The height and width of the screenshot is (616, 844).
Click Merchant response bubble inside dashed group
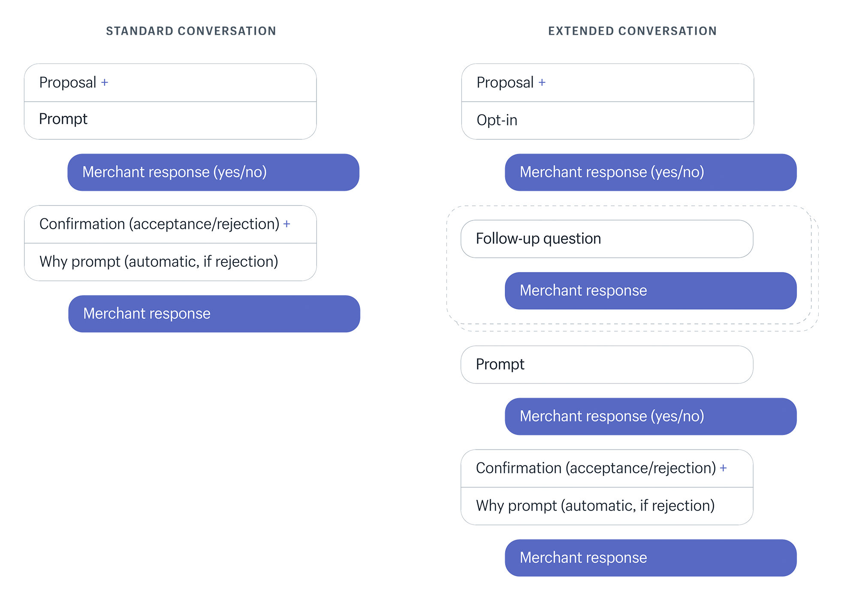pos(651,291)
